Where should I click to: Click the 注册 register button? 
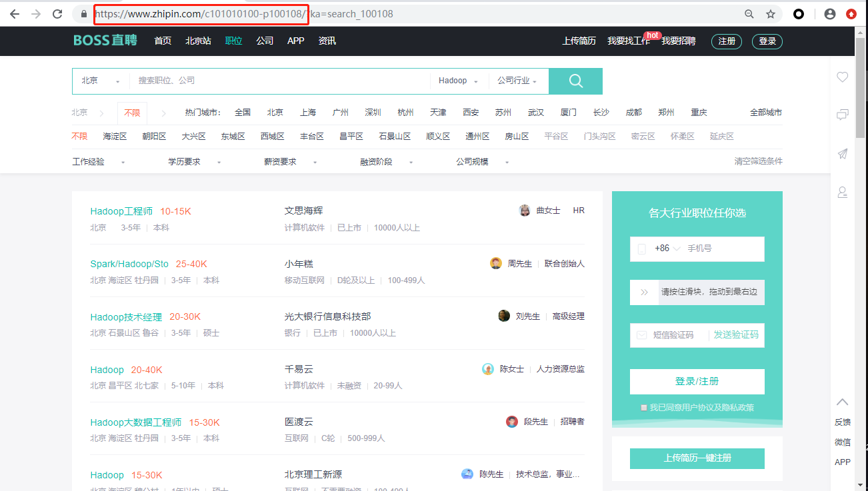click(x=726, y=41)
